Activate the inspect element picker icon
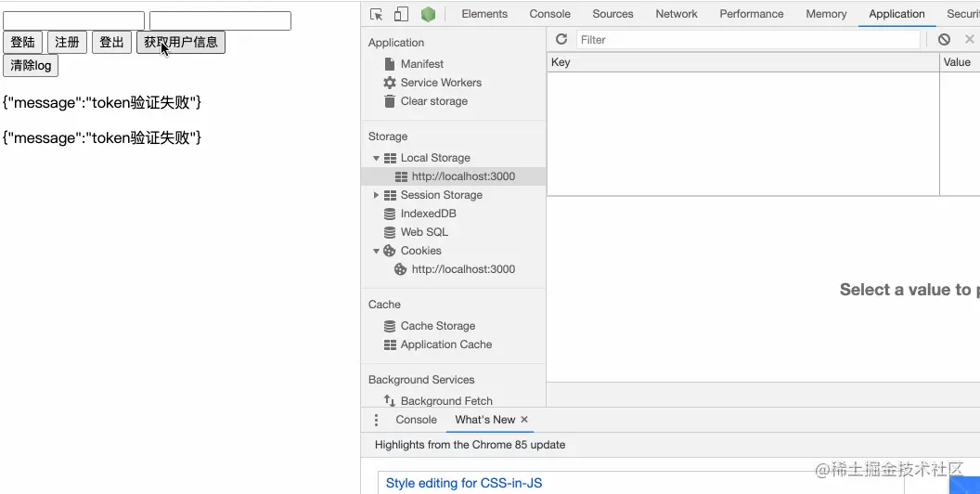Viewport: 980px width, 494px height. 376,14
